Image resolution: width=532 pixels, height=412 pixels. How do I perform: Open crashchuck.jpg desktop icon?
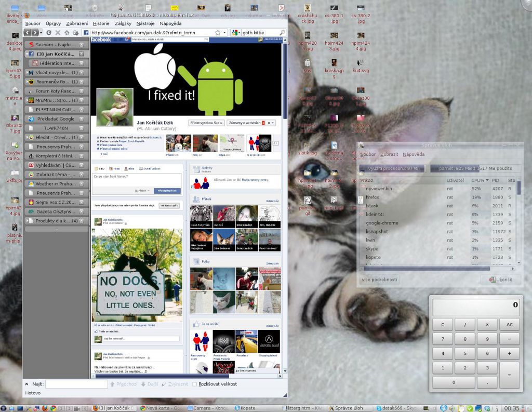[308, 14]
